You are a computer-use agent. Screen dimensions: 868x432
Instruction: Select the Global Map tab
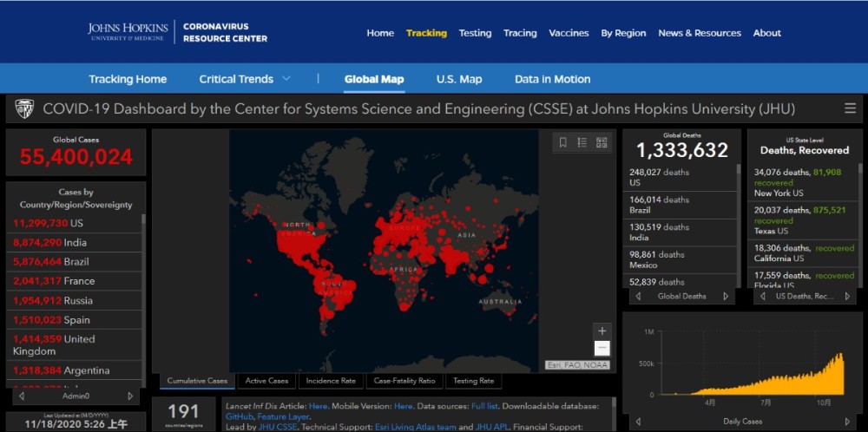tap(374, 79)
